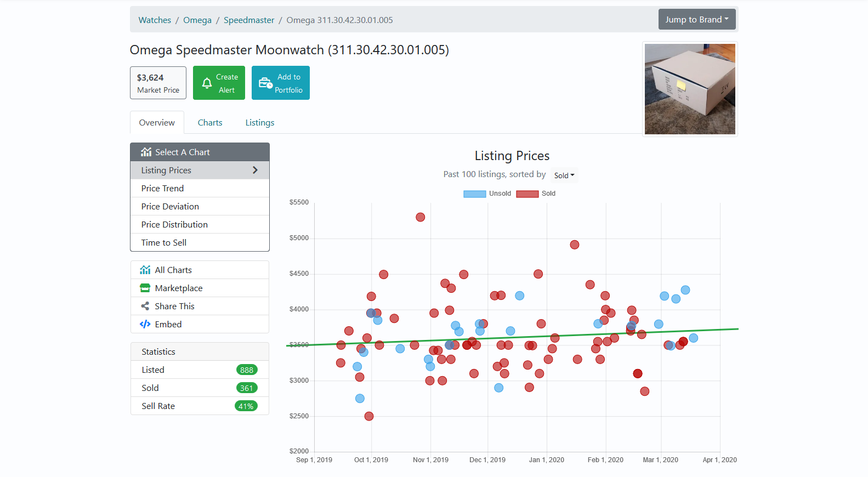Viewport: 868px width, 477px height.
Task: Select the Listing Prices chart item
Action: point(200,170)
